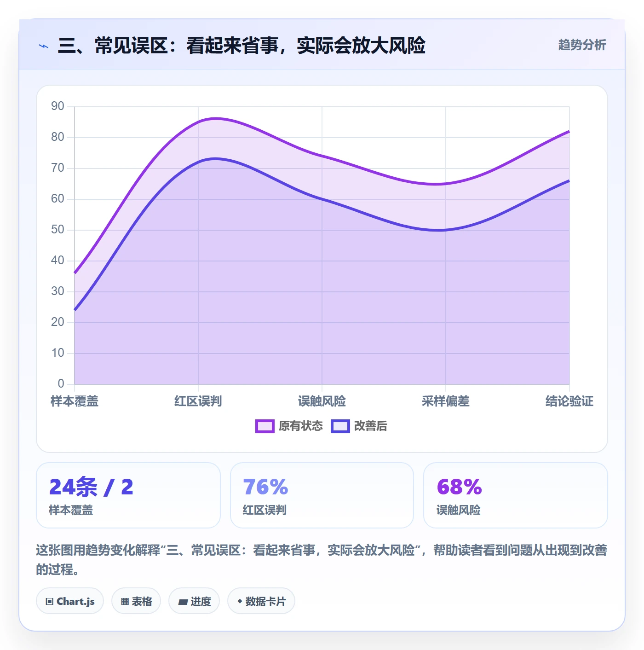Click the 改善后 legend label
Viewport: 644px width, 650px height.
[x=371, y=426]
